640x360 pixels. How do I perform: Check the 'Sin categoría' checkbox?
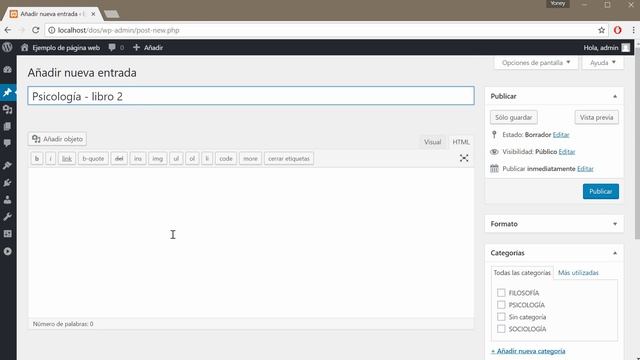[501, 317]
